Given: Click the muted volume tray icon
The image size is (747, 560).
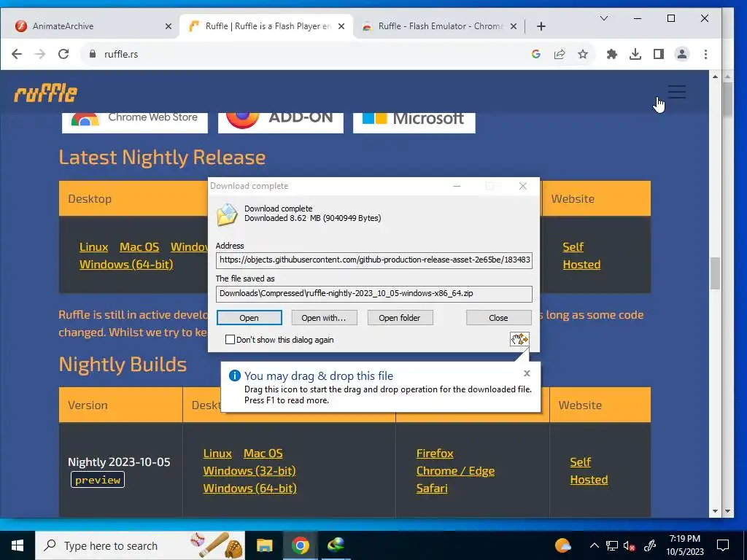Looking at the screenshot, I should tap(629, 545).
